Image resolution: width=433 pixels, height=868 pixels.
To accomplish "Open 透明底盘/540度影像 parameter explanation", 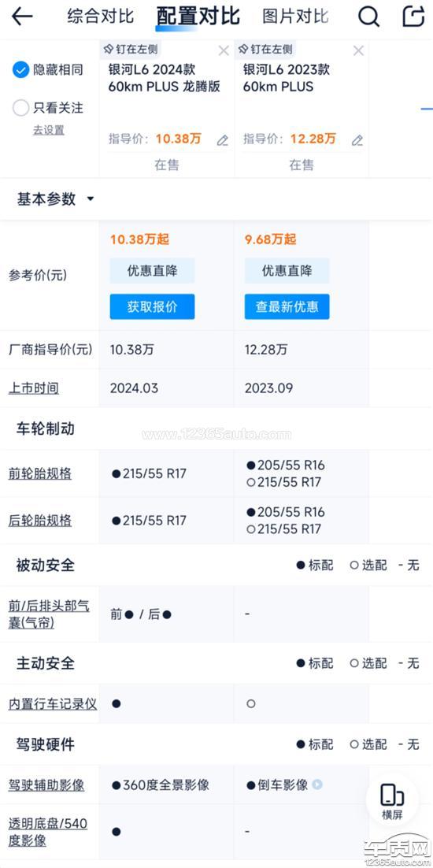I will [47, 832].
